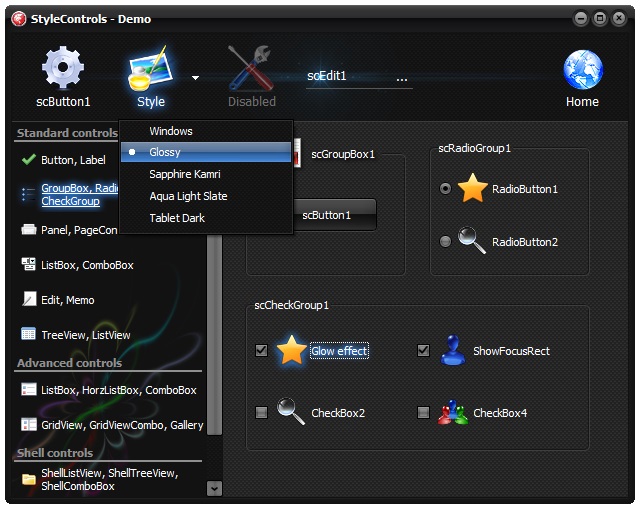This screenshot has width=641, height=510.
Task: Open Panel, PageControl item
Action: click(79, 230)
